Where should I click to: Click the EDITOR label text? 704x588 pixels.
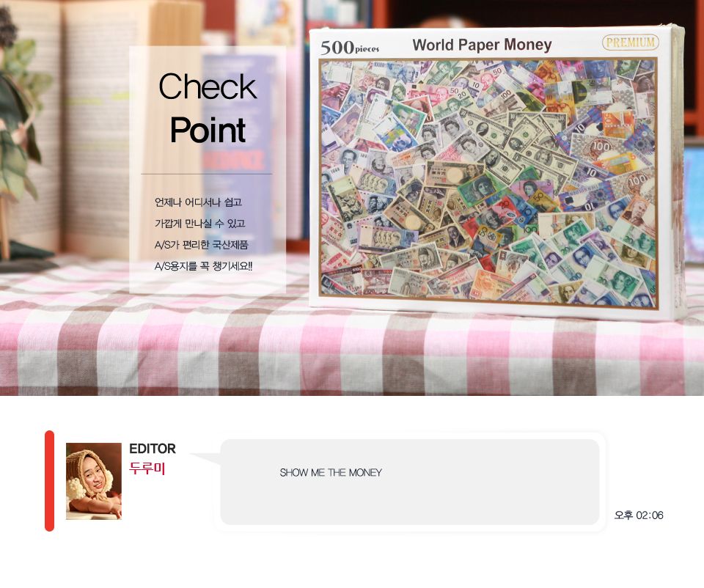pyautogui.click(x=153, y=449)
